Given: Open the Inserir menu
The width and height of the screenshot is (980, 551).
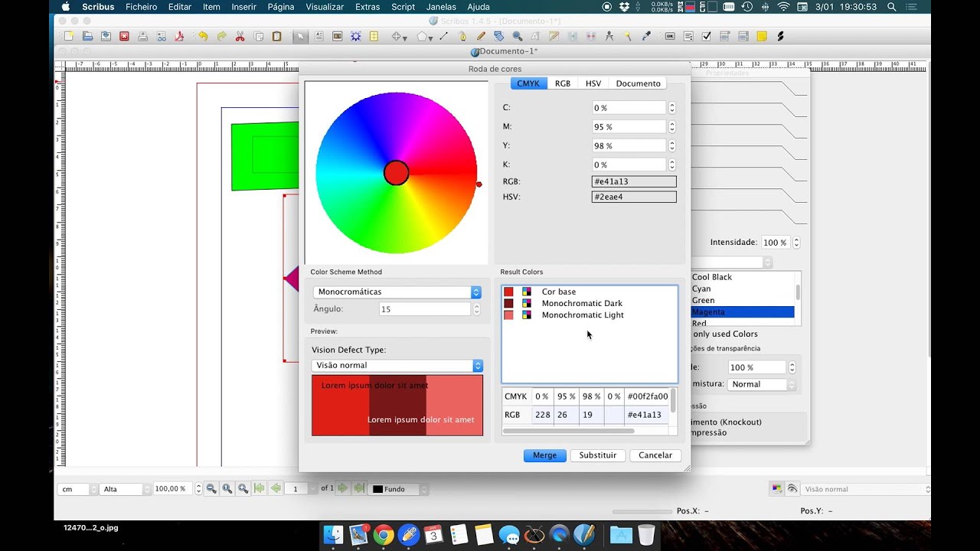Looking at the screenshot, I should point(243,7).
